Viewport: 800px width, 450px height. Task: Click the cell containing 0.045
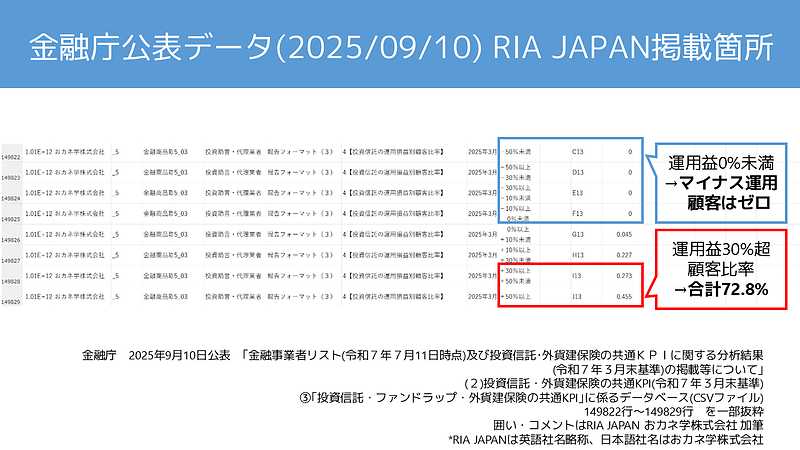[x=622, y=234]
